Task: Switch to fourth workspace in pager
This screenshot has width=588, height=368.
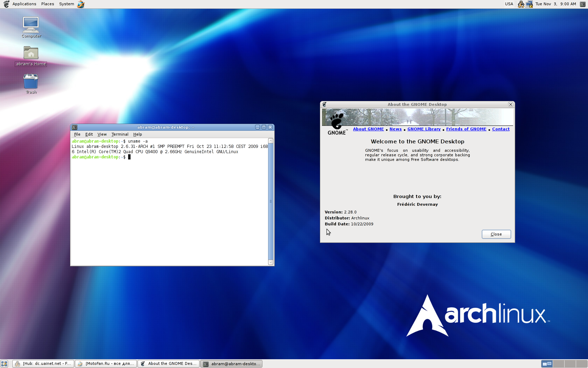Action: coord(581,364)
